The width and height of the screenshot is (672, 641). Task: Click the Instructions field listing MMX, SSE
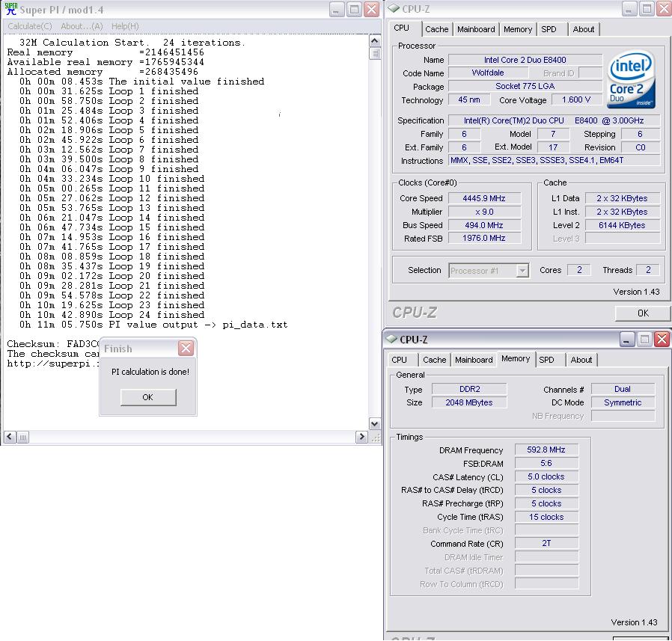click(554, 160)
